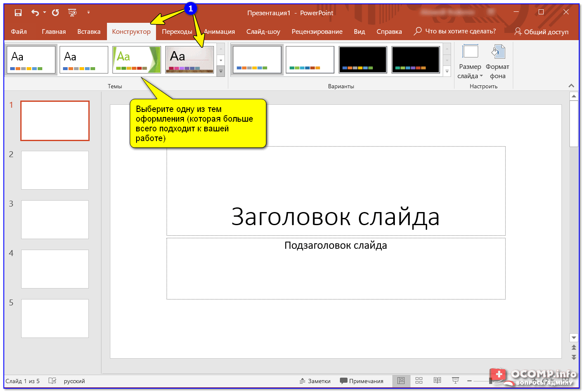Open the Слайд-шоу tab
The height and width of the screenshot is (392, 583).
point(263,32)
